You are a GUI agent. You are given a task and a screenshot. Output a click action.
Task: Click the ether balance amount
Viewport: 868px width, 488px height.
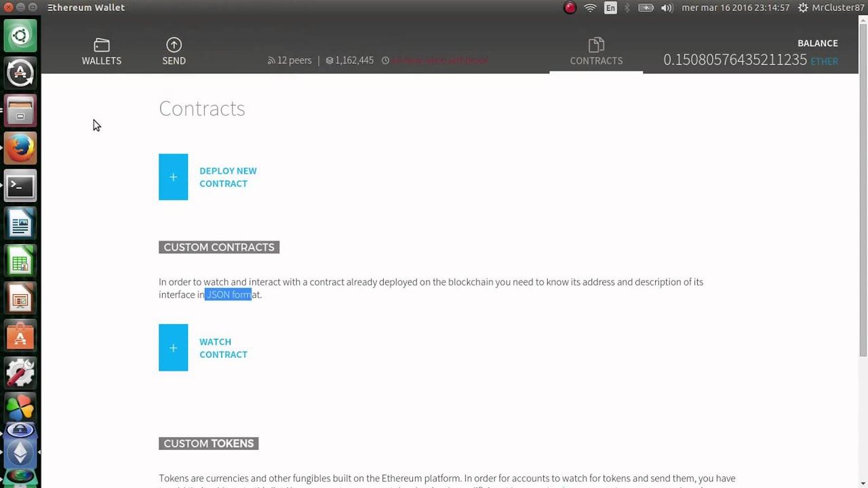(x=735, y=60)
